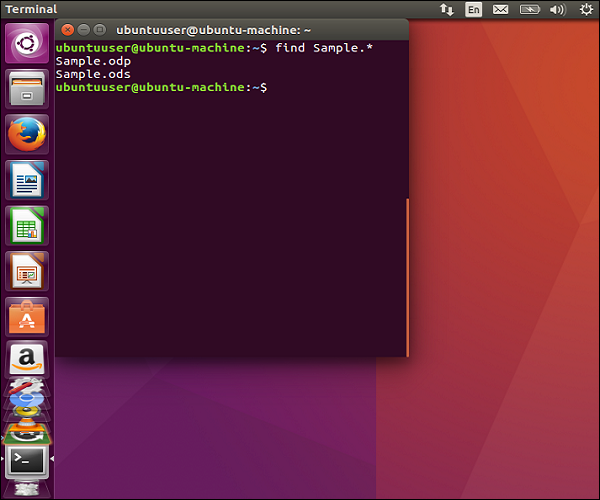Open LibreOffice Calc spreadsheet
This screenshot has height=500, width=600.
point(27,225)
